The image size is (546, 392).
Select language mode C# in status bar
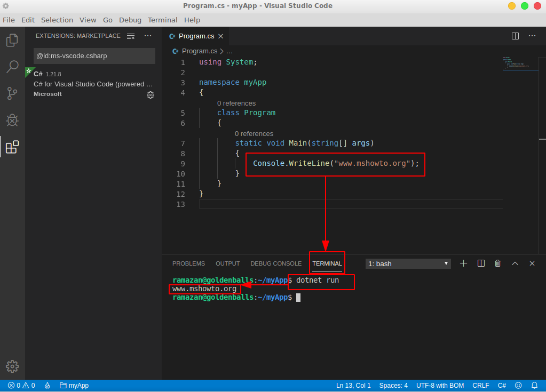502,386
